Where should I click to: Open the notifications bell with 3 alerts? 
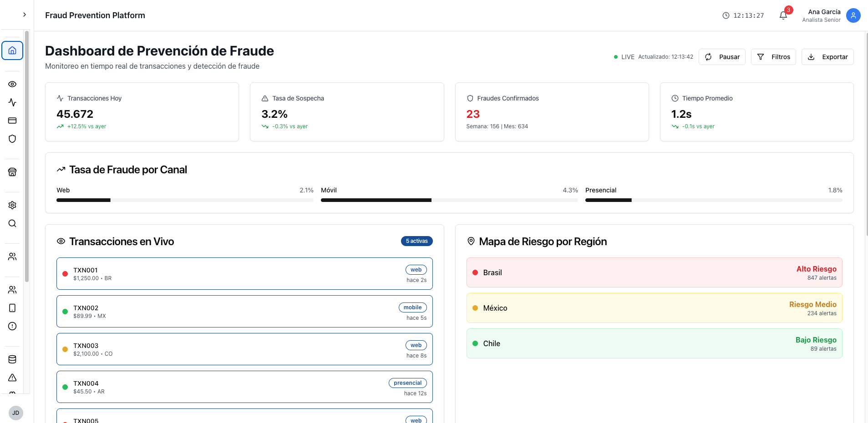(783, 15)
